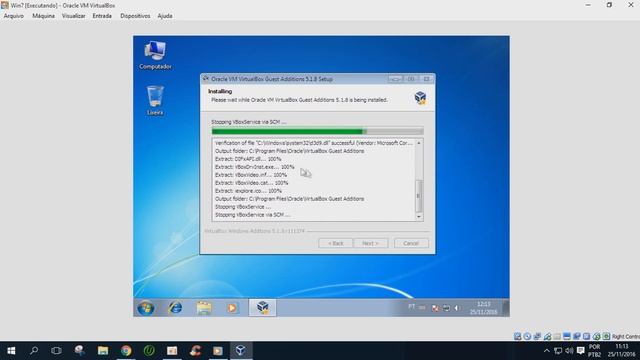Image resolution: width=640 pixels, height=360 pixels.
Task: Open the Computador desktop icon in guest
Action: tap(155, 55)
